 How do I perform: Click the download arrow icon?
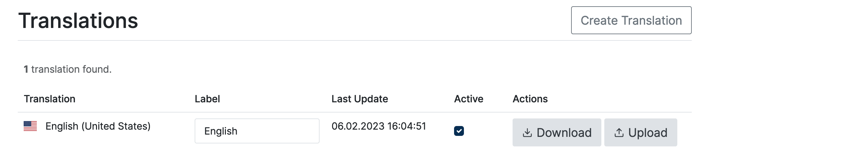click(527, 133)
